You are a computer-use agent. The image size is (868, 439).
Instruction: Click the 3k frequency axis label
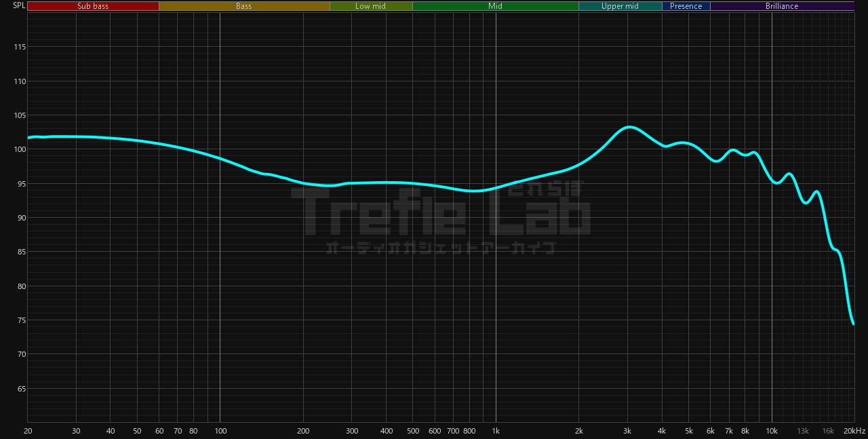pos(627,431)
